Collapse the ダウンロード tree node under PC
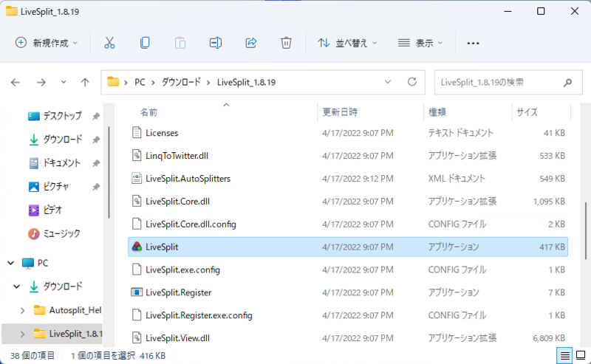 coord(16,286)
